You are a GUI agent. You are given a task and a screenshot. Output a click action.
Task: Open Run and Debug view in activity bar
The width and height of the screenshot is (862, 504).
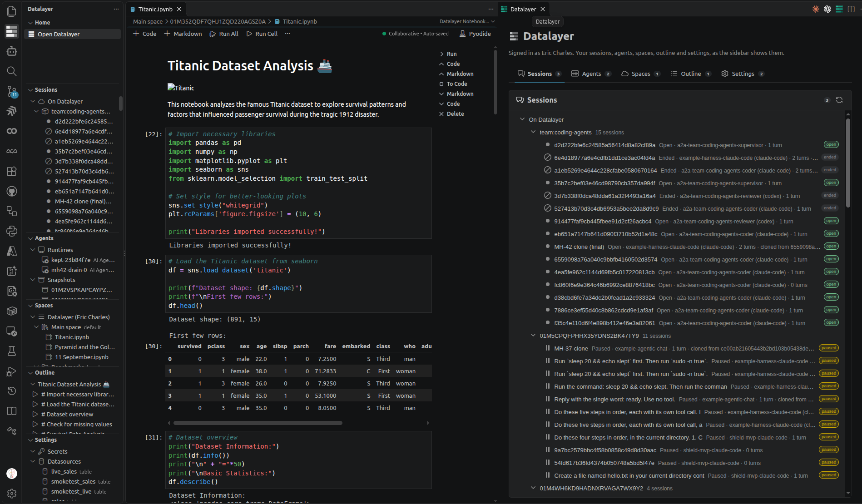pyautogui.click(x=12, y=371)
